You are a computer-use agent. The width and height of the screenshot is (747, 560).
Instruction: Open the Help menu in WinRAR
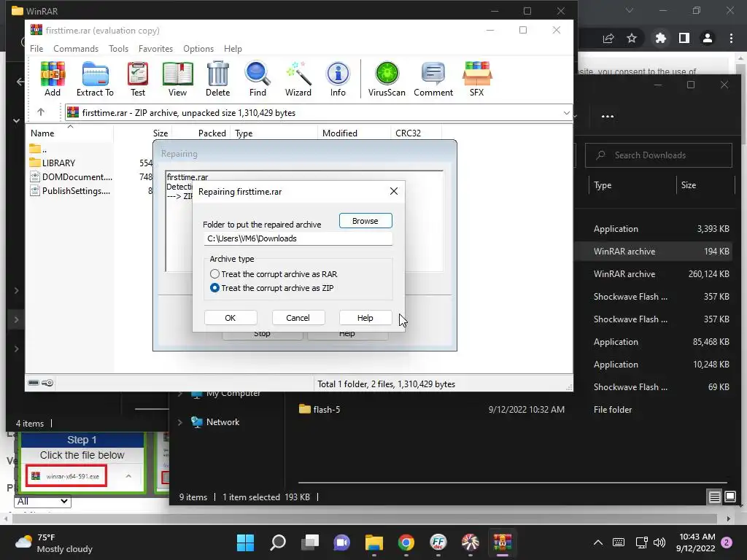(x=233, y=49)
